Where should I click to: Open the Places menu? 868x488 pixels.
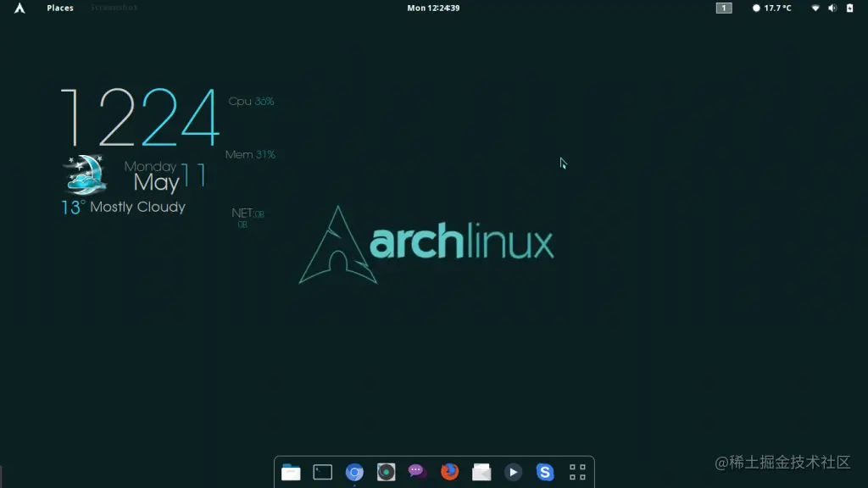60,8
